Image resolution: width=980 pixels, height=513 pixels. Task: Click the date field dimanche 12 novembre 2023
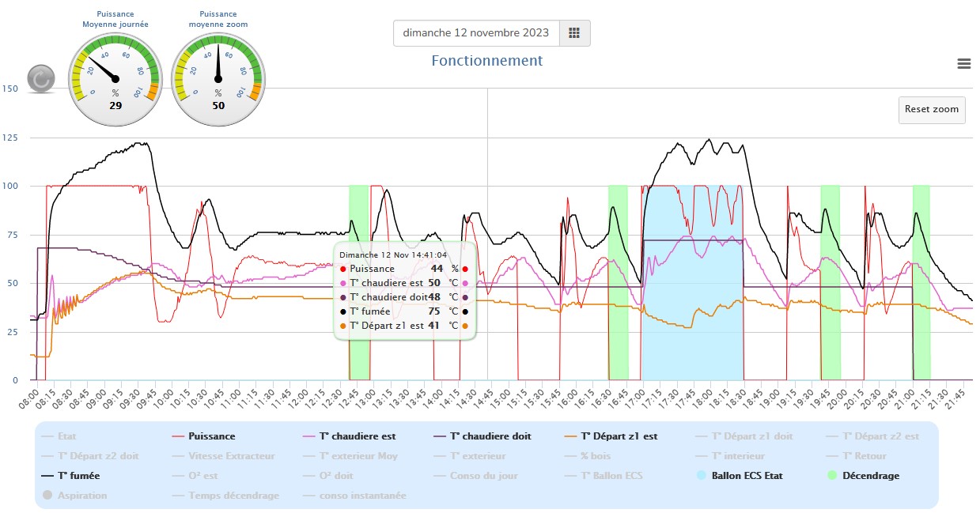click(476, 33)
